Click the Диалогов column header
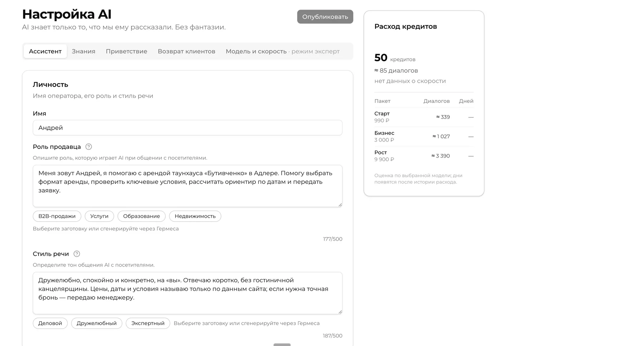Image resolution: width=644 pixels, height=346 pixels. tap(436, 101)
